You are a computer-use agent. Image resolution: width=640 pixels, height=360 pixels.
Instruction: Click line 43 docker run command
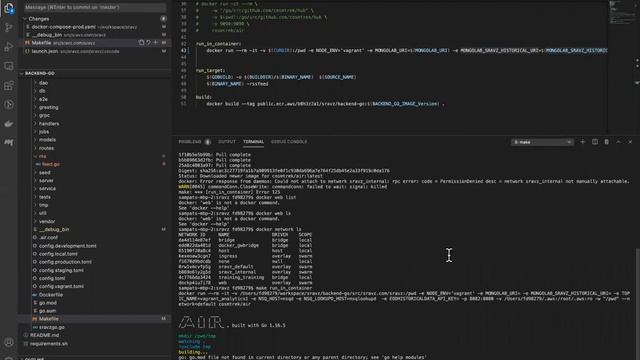click(x=406, y=51)
